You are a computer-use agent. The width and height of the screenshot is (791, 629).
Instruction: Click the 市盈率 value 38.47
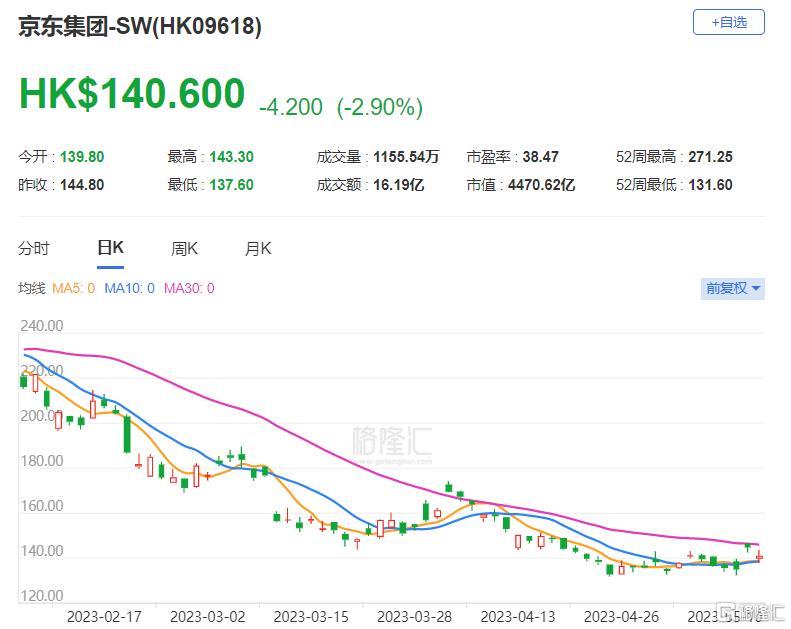pos(540,157)
